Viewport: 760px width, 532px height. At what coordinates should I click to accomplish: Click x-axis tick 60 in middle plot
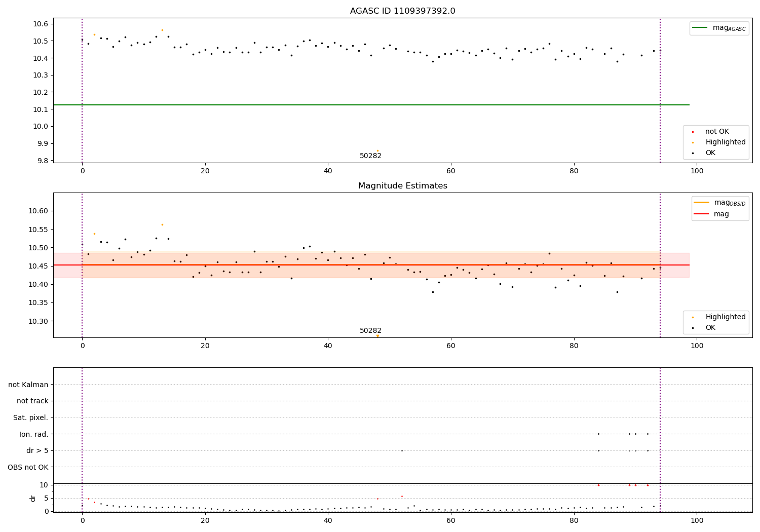[x=451, y=346]
